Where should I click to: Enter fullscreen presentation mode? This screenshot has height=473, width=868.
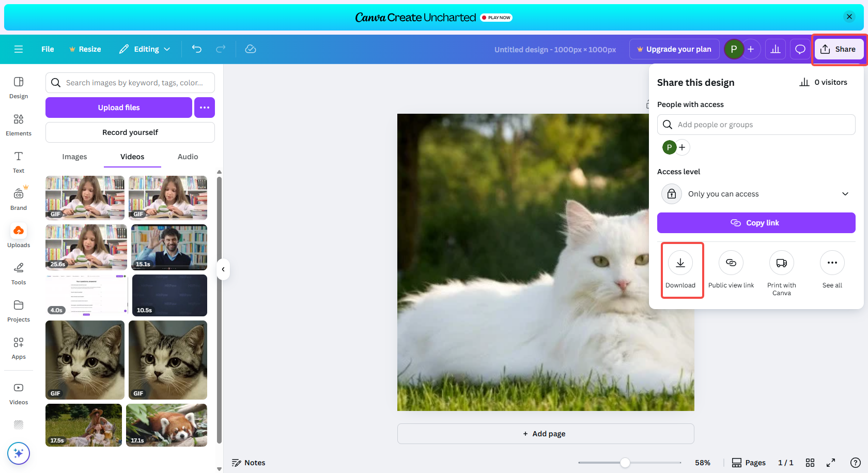(x=831, y=463)
